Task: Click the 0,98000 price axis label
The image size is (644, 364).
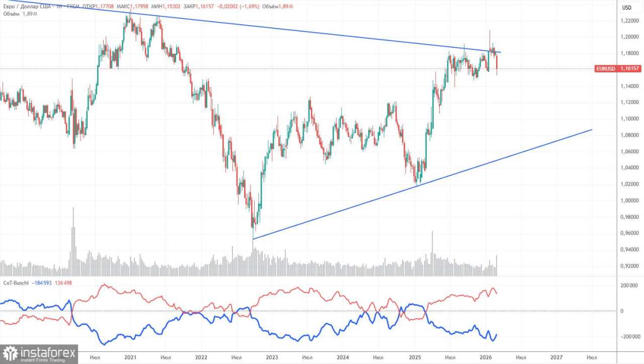Action: [631, 217]
